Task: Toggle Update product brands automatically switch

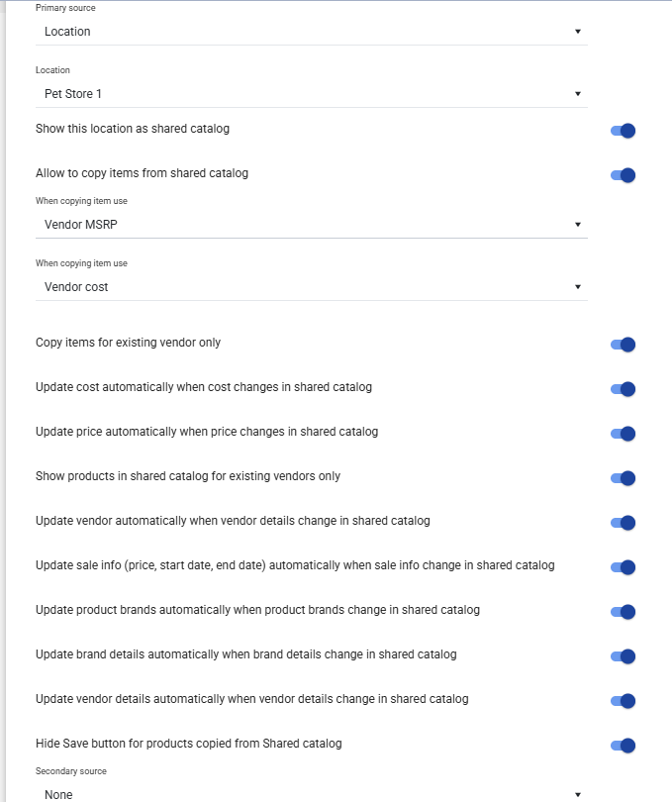Action: pos(623,612)
